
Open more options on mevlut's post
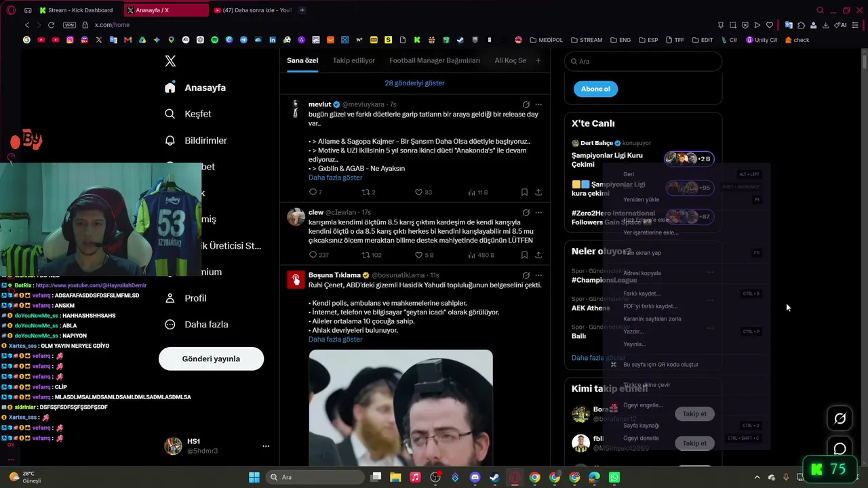(538, 104)
